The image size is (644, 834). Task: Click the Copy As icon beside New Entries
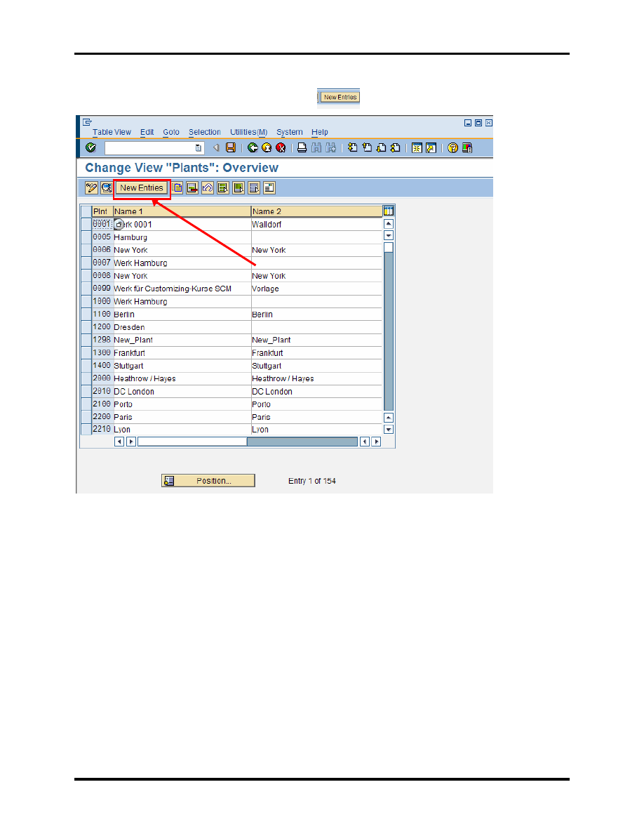(177, 187)
